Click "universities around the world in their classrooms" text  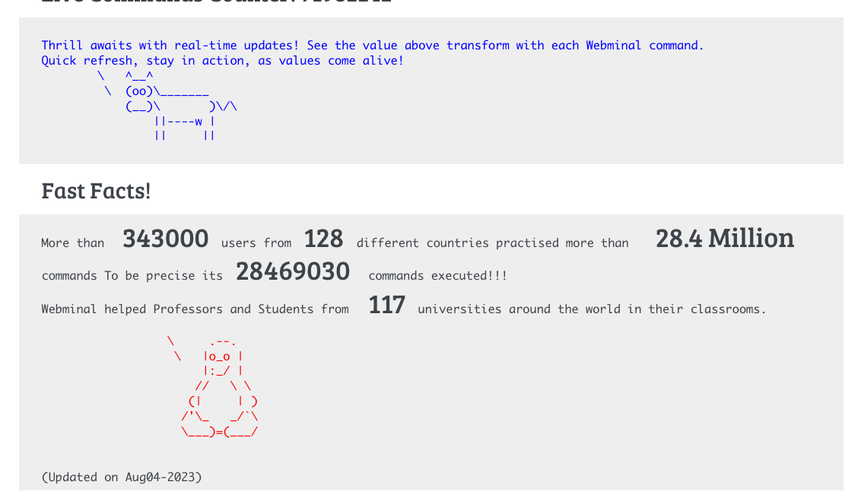coord(591,309)
